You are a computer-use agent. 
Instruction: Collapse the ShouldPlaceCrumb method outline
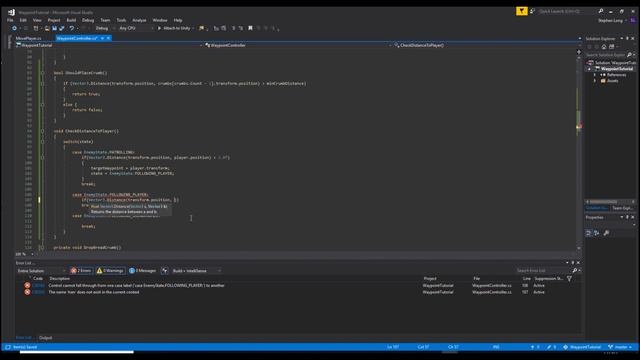42,73
